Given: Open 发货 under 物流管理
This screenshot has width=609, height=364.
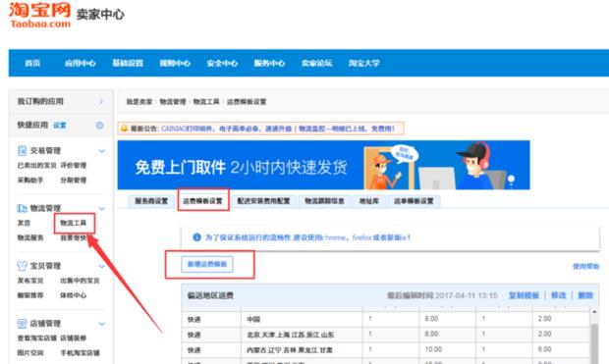Looking at the screenshot, I should click(x=24, y=223).
